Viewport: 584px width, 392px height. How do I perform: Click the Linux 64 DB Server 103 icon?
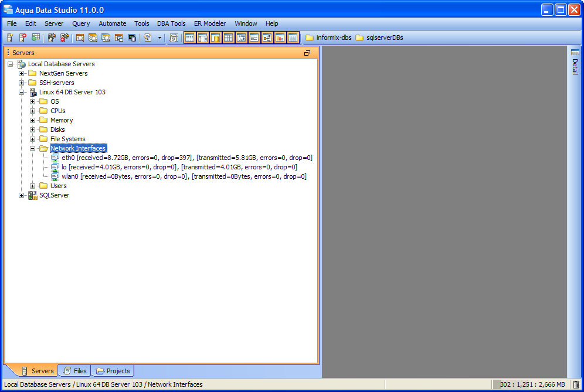(33, 92)
